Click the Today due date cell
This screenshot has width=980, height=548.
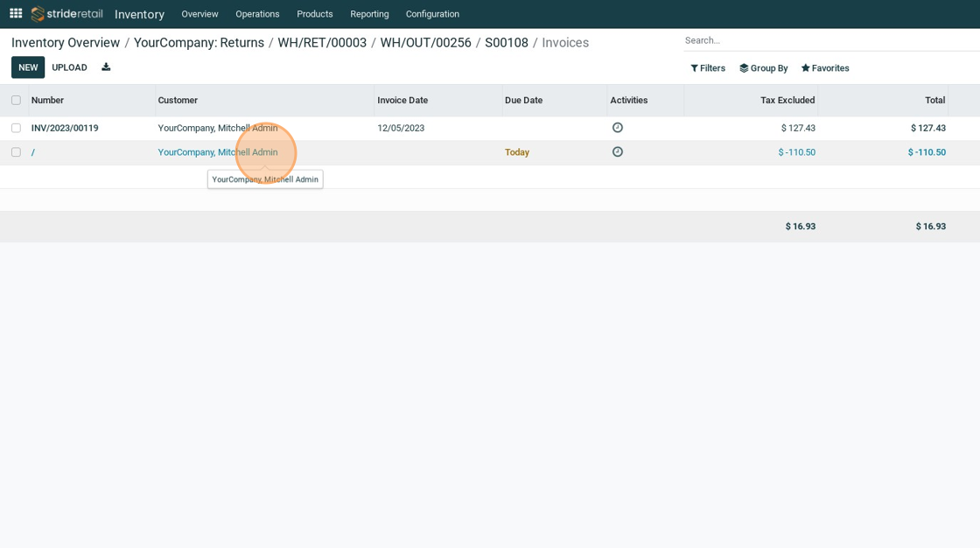coord(517,152)
